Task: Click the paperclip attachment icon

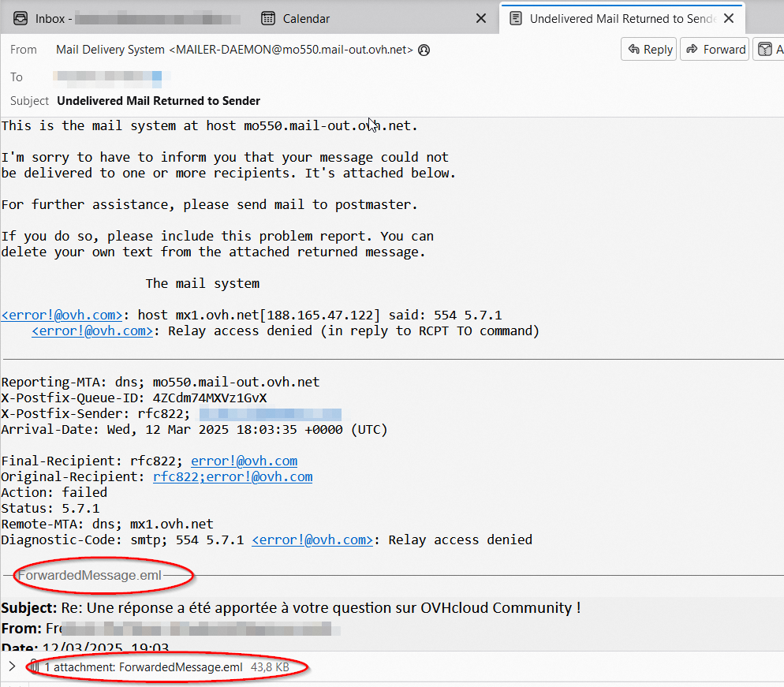Action: point(34,667)
